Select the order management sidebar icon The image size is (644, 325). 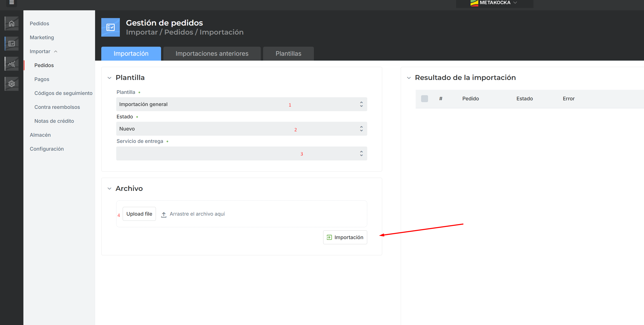click(12, 44)
